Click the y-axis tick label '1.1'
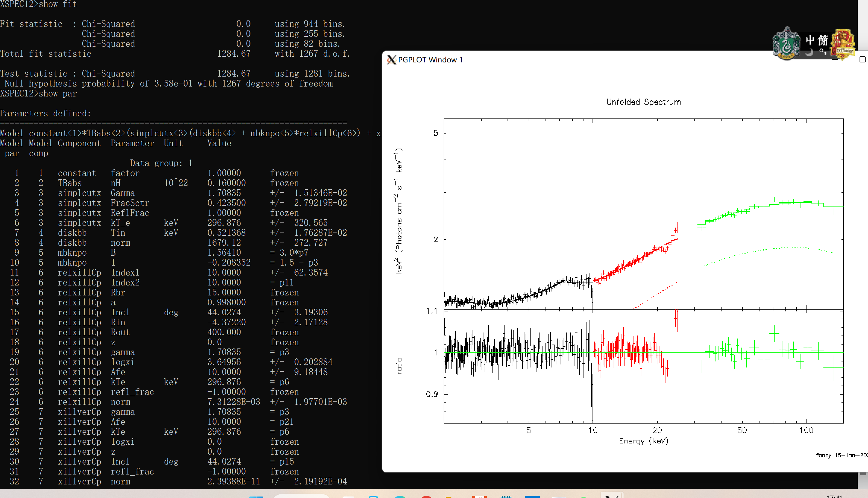Viewport: 868px width, 498px height. [x=432, y=311]
